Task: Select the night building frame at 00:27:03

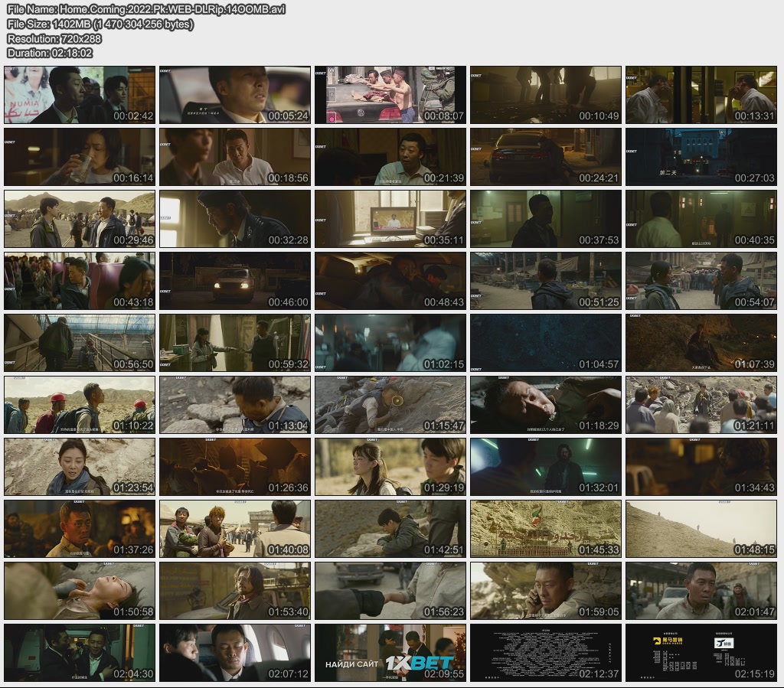Action: point(701,157)
